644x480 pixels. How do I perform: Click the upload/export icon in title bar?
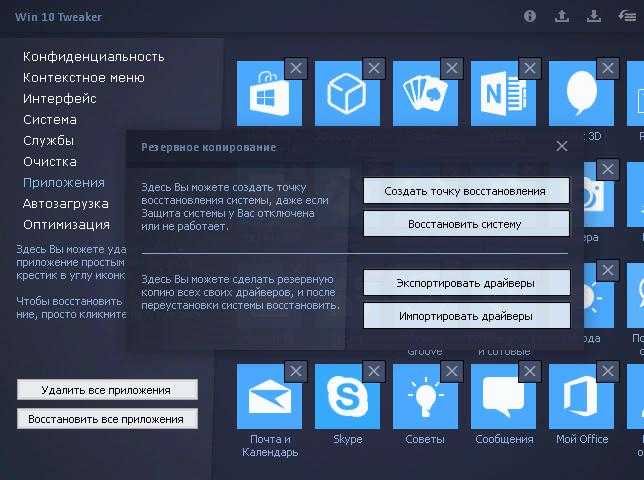point(562,16)
